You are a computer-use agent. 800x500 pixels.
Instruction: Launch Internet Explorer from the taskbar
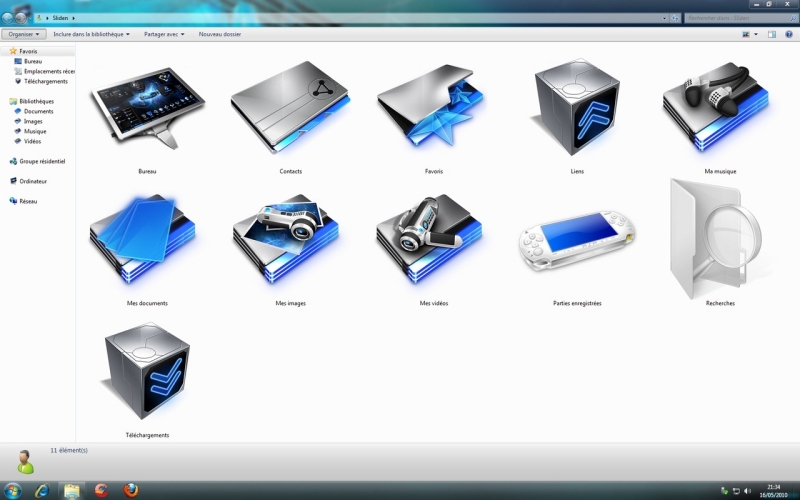point(42,491)
